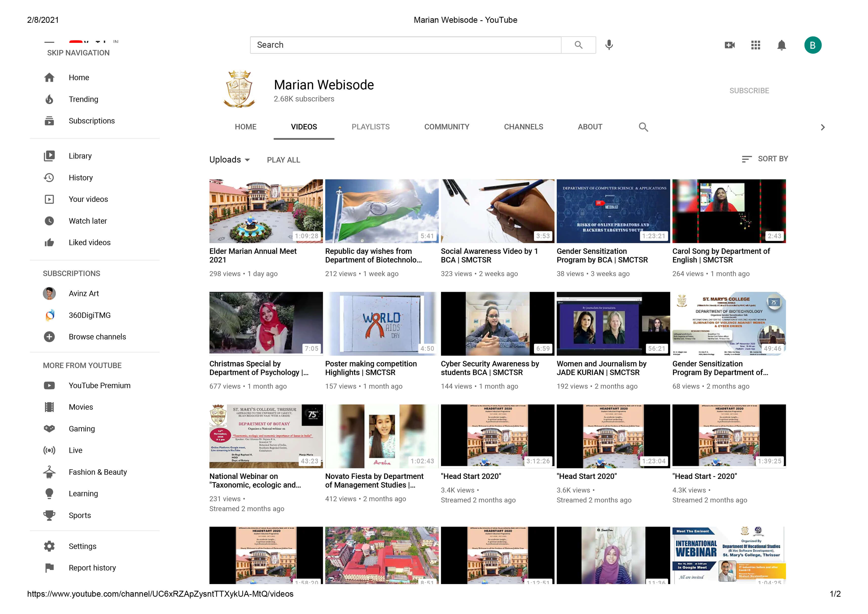This screenshot has height=614, width=868.
Task: Click the Avinz Art channel avatar
Action: pyautogui.click(x=49, y=293)
